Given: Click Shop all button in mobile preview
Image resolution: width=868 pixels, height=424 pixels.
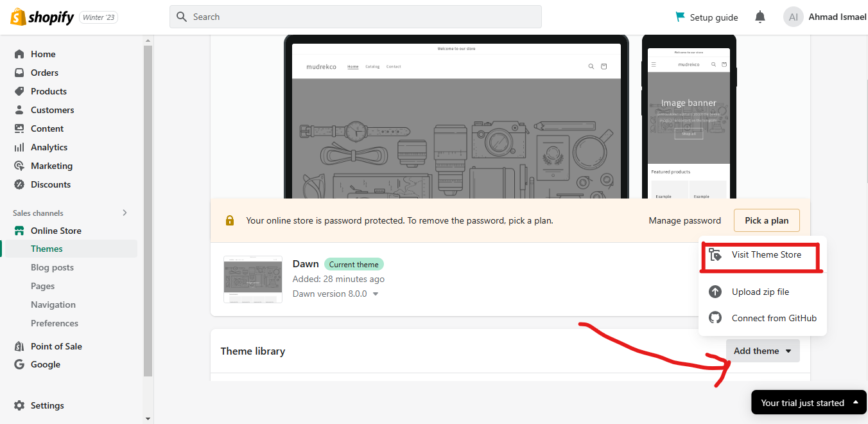Looking at the screenshot, I should (x=688, y=134).
